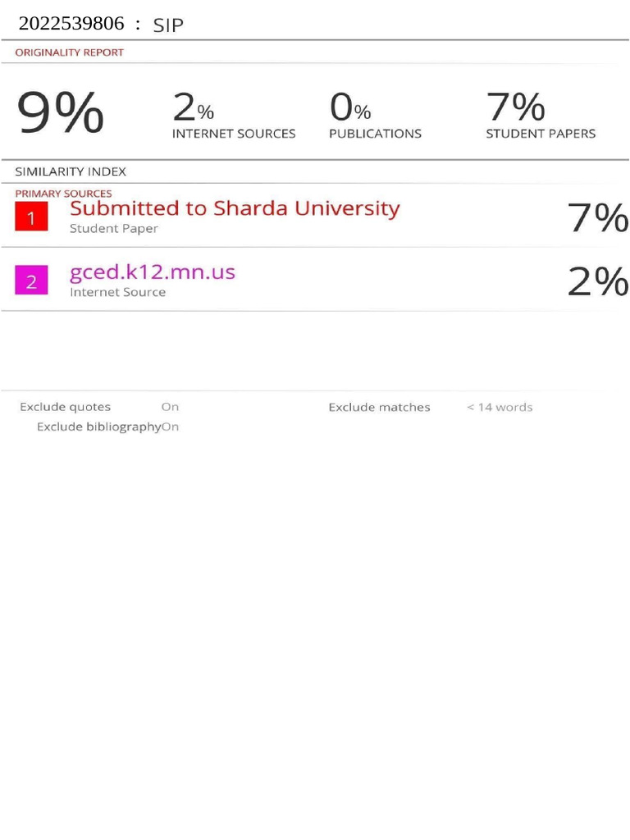
Task: Click the magenta source number 2 box
Action: click(x=31, y=280)
